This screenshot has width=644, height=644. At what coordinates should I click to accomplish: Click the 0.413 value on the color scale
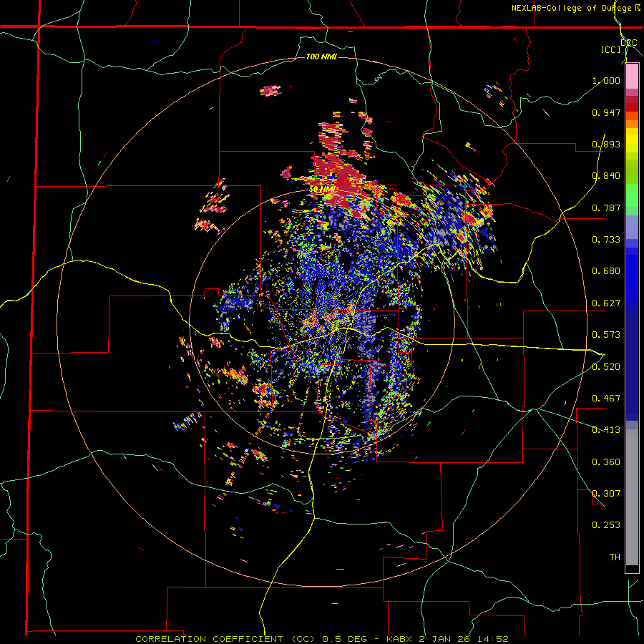click(x=606, y=430)
